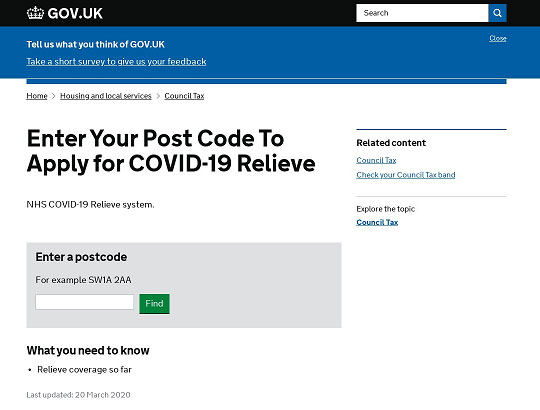Open Council Tax under Related content
The height and width of the screenshot is (410, 540).
click(x=376, y=160)
